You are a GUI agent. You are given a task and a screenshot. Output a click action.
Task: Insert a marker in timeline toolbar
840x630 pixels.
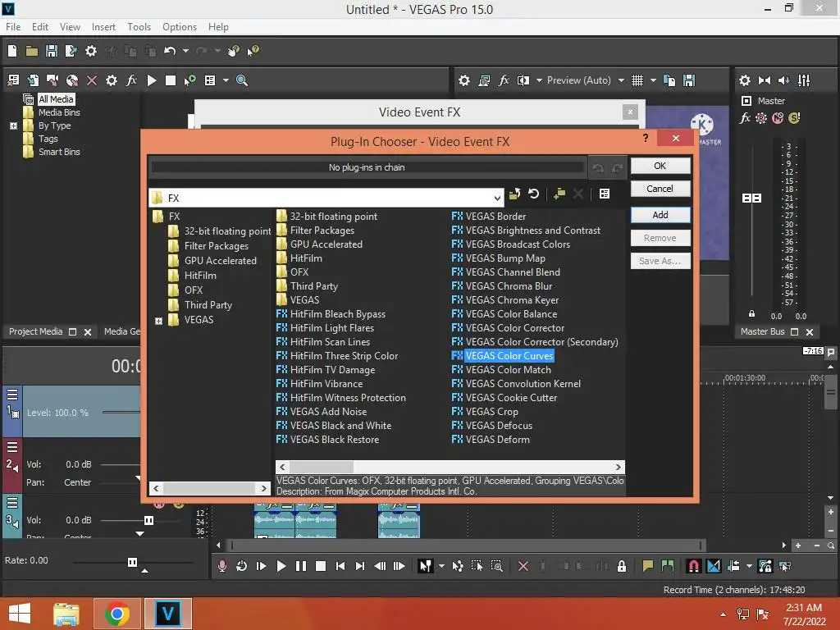[647, 566]
